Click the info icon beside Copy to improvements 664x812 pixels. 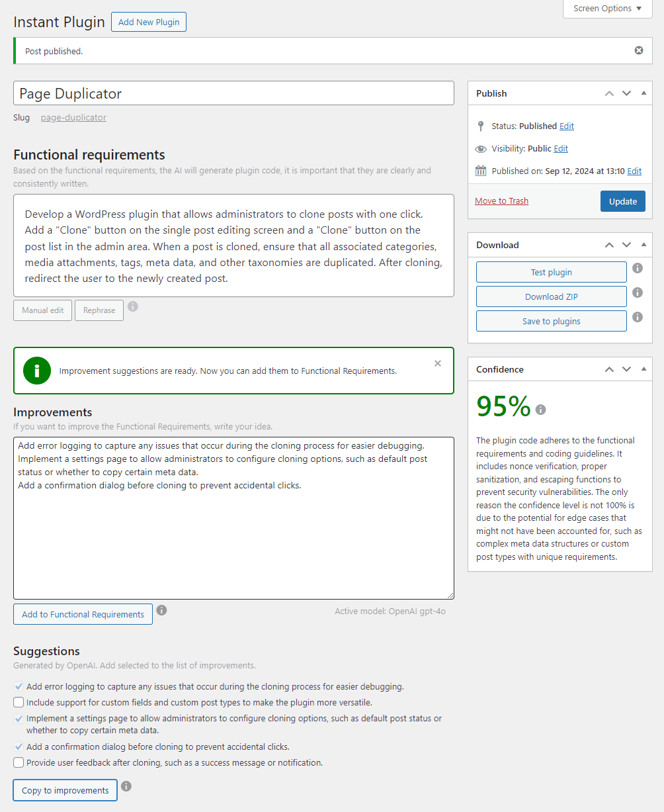[x=126, y=787]
